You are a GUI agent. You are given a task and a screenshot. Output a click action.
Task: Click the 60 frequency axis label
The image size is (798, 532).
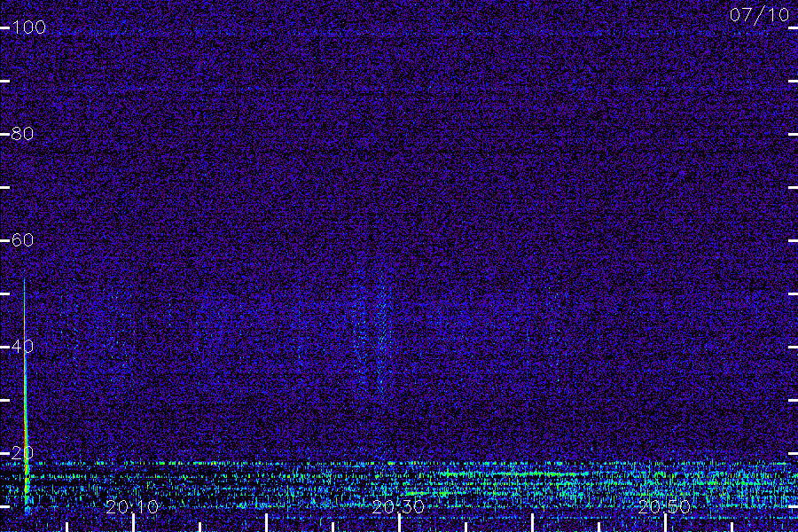coord(22,239)
